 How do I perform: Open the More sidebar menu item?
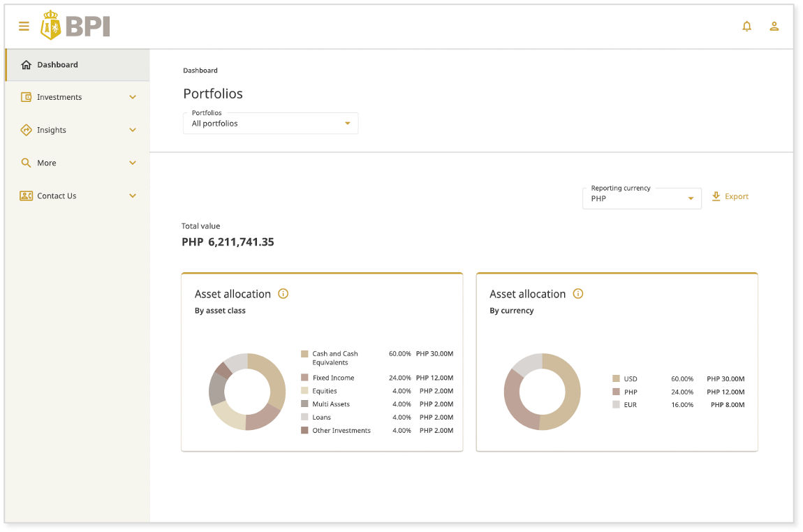point(47,163)
